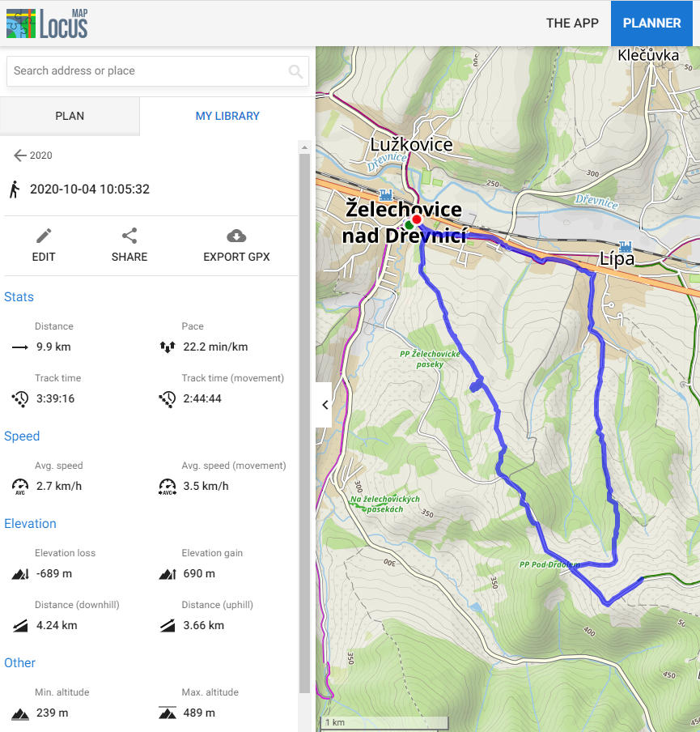Screen dimensions: 700x732
Task: Click the Lípa train station icon
Action: [x=625, y=245]
